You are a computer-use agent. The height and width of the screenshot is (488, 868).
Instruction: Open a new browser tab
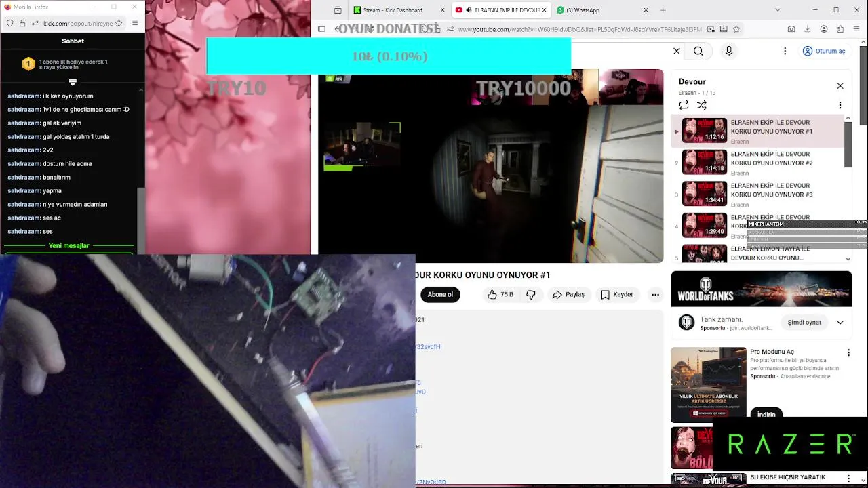(x=663, y=10)
